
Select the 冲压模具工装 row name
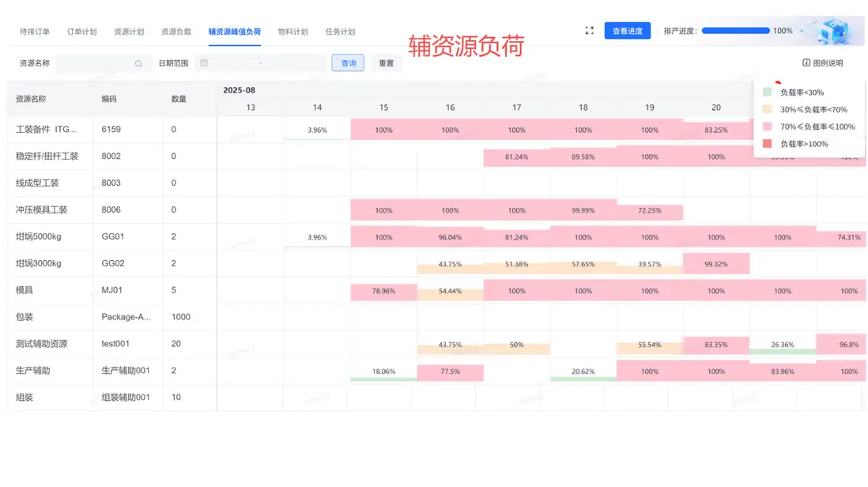pyautogui.click(x=42, y=210)
